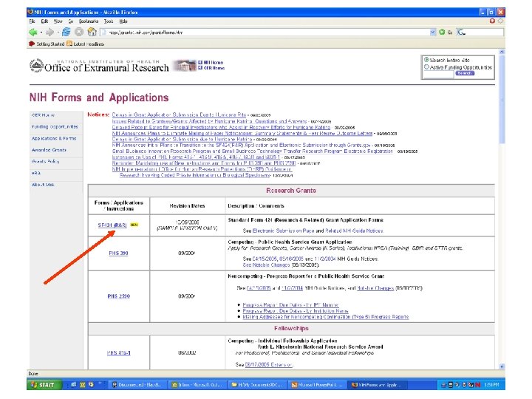Open the PHS 416-1 fellowship form link
532x399 pixels.
pyautogui.click(x=118, y=353)
